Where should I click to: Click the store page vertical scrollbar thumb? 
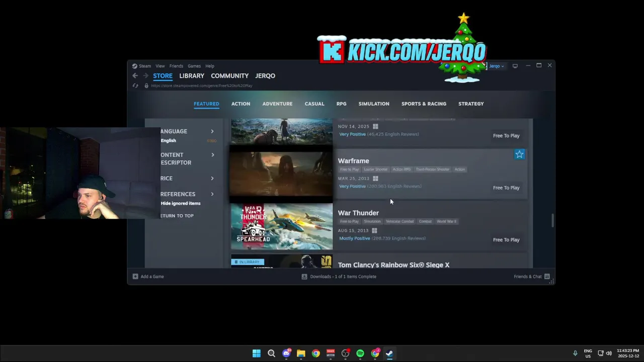552,220
